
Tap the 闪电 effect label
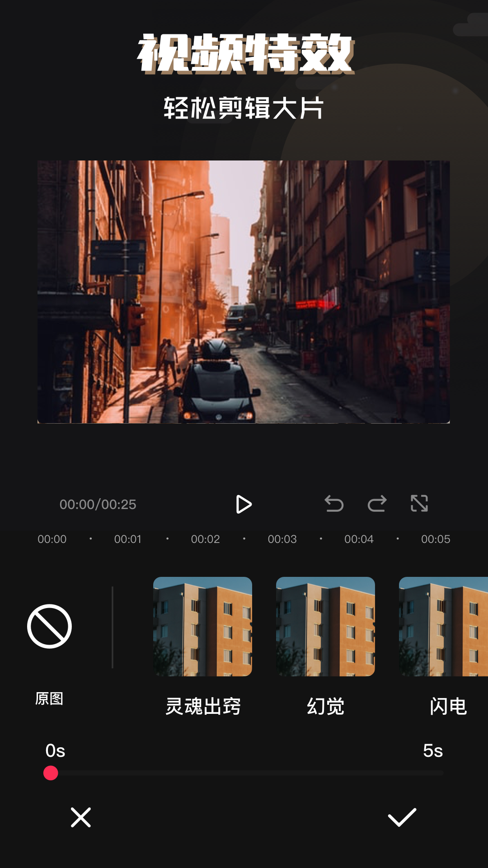point(448,706)
